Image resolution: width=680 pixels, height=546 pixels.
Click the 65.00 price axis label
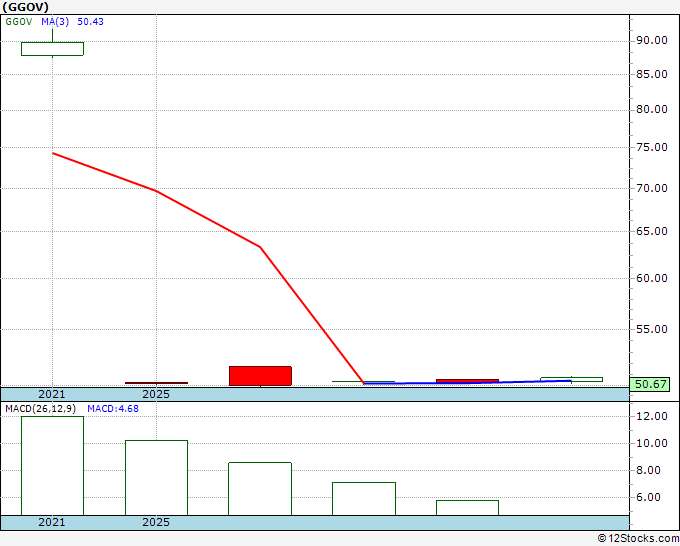652,231
